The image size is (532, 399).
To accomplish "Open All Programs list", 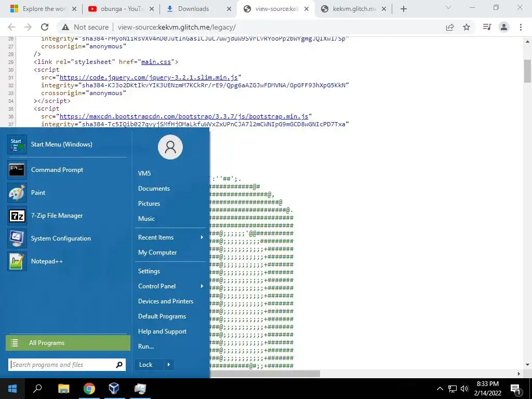I will [68, 343].
